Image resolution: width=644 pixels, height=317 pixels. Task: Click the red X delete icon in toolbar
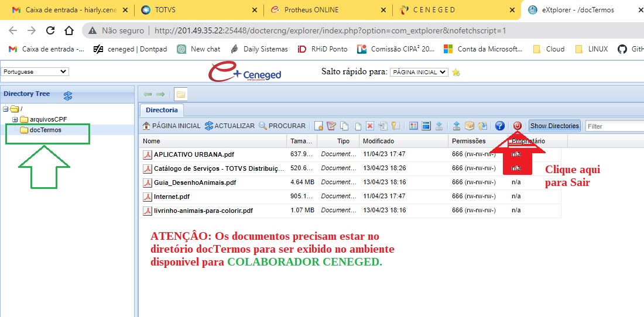(x=370, y=126)
